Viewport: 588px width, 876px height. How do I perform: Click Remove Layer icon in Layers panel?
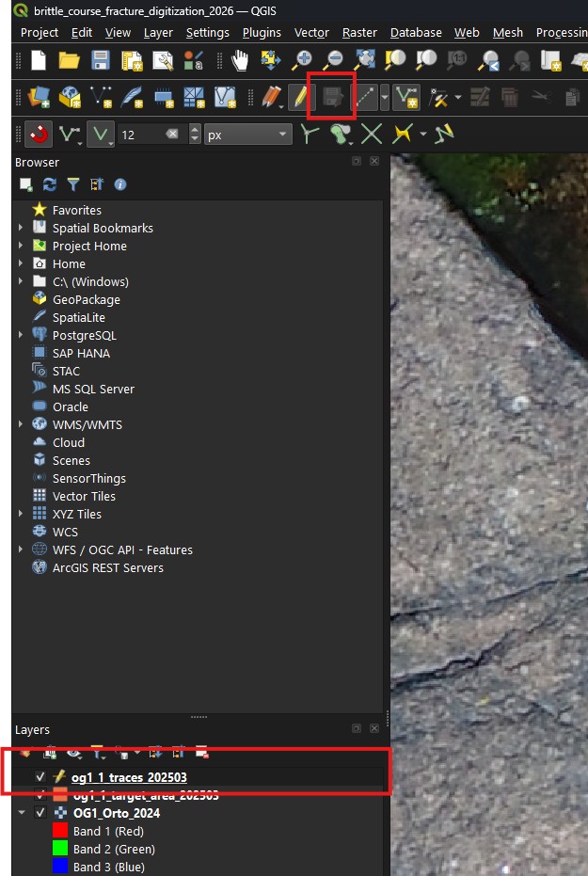click(202, 753)
